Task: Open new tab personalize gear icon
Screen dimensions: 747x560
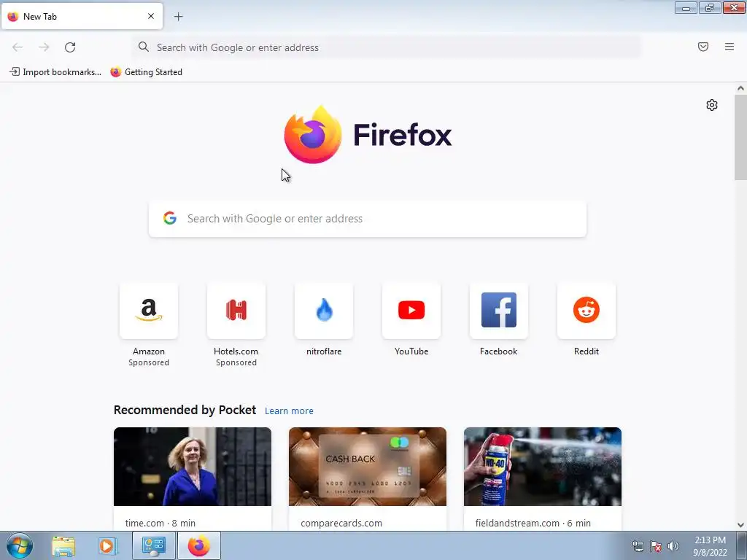Action: click(x=712, y=105)
